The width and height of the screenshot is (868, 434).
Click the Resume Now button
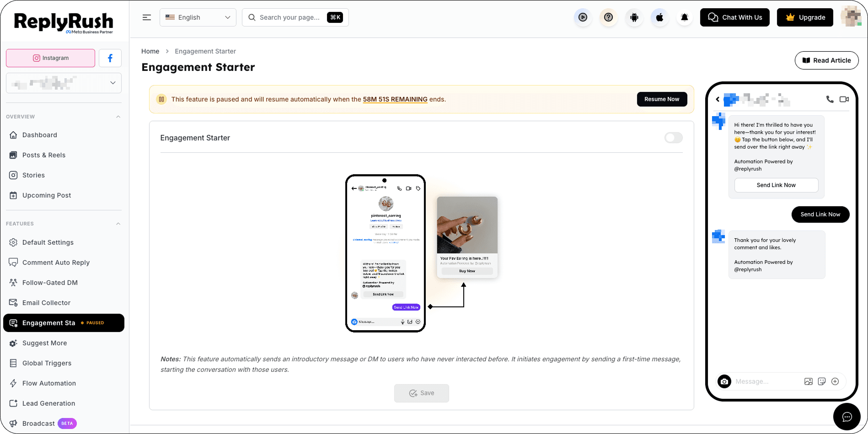click(662, 99)
